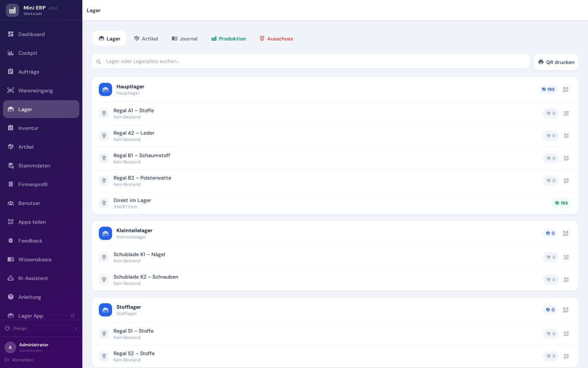
Task: Open the Cockpit chart icon
Action: 11,53
